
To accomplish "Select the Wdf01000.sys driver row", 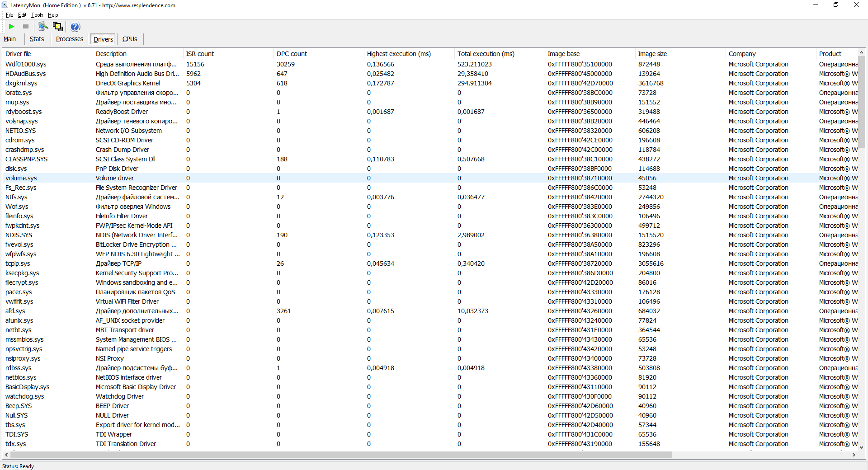I will tap(26, 64).
